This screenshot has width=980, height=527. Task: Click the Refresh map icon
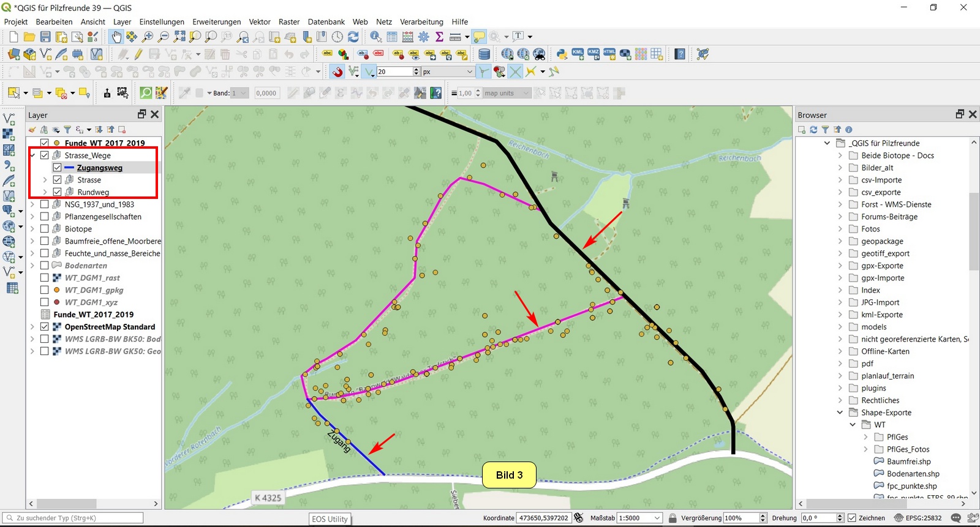pos(353,37)
